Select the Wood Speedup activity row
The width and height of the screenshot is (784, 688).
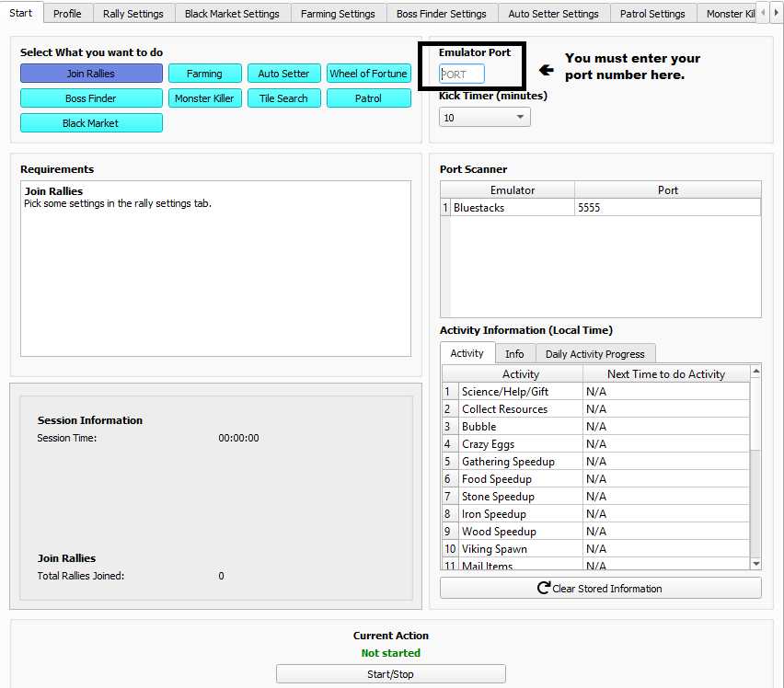click(x=596, y=531)
